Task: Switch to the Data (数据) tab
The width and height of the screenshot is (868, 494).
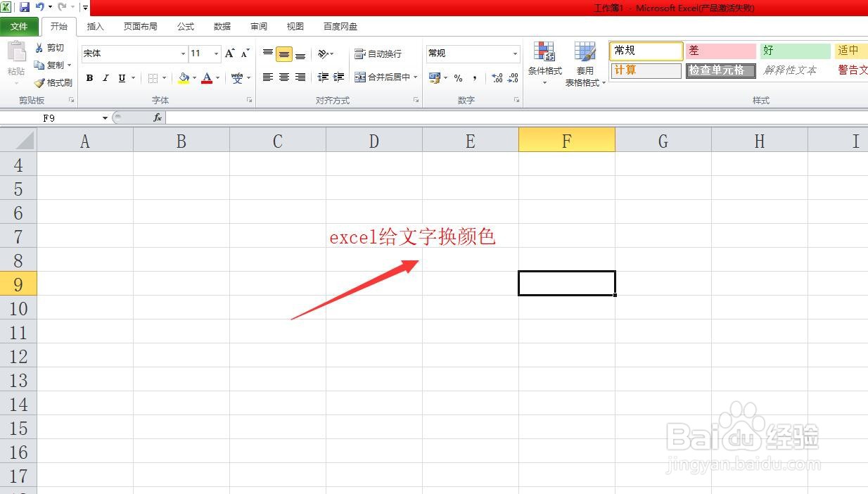Action: point(222,26)
